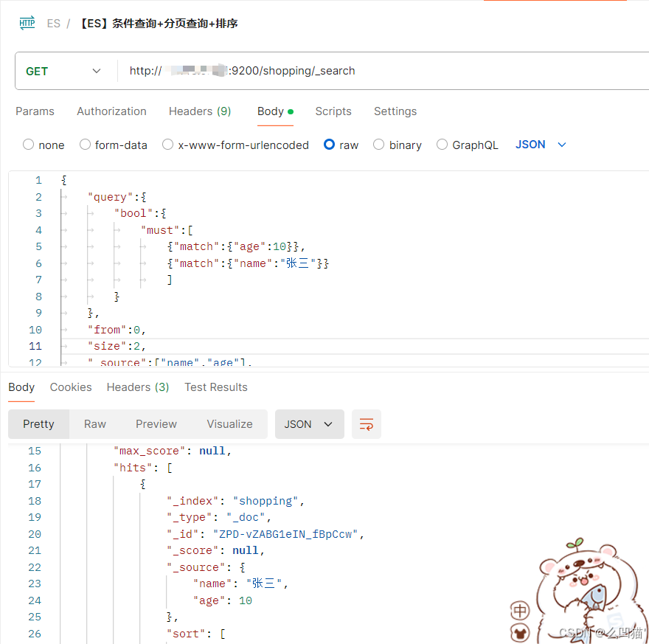Open the Authorization tab
Image resolution: width=649 pixels, height=644 pixels.
click(x=111, y=111)
